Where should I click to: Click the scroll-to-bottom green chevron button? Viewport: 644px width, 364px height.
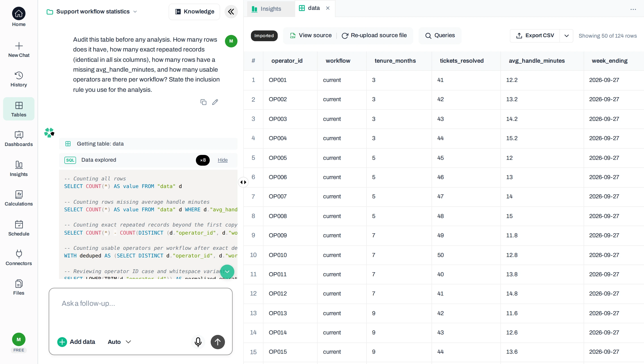click(x=227, y=272)
